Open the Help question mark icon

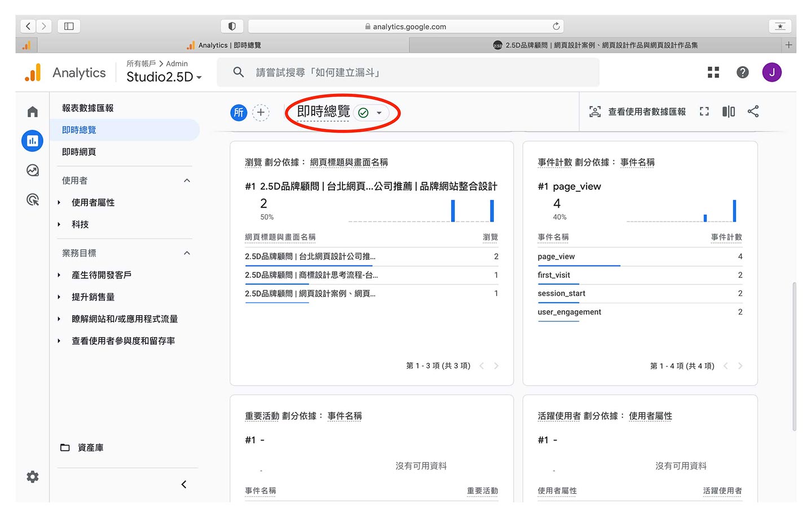(743, 72)
